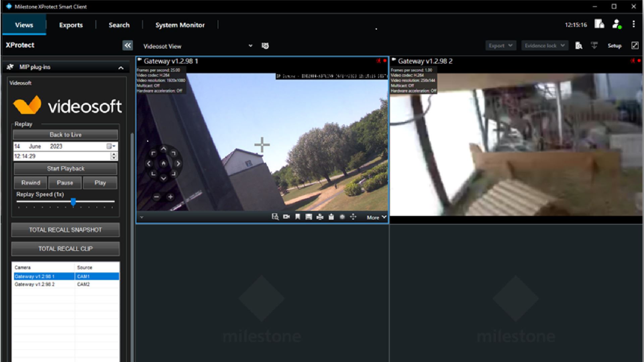Viewport: 644px width, 362px height.
Task: Switch to the System Monitor tab
Action: 180,25
